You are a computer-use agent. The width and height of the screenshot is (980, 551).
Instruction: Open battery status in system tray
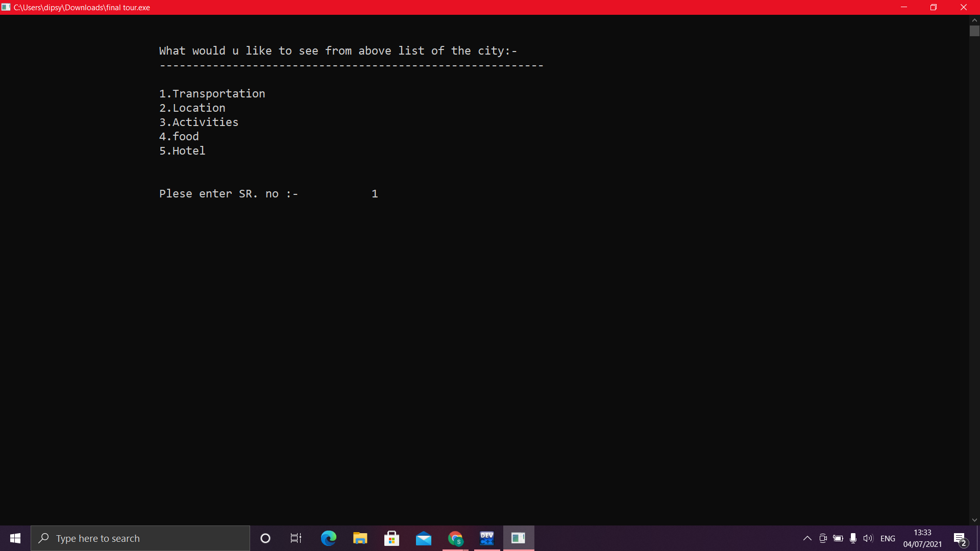click(838, 538)
